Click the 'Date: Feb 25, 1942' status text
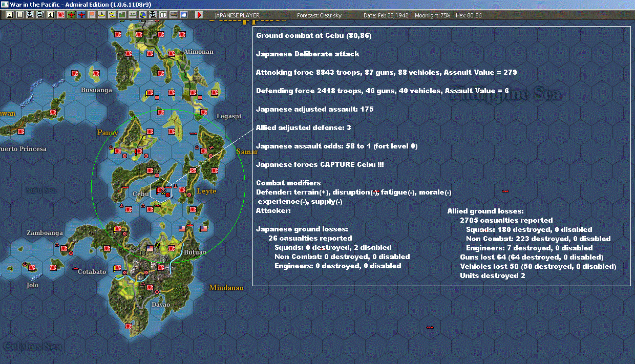Image resolution: width=635 pixels, height=364 pixels. pos(386,16)
